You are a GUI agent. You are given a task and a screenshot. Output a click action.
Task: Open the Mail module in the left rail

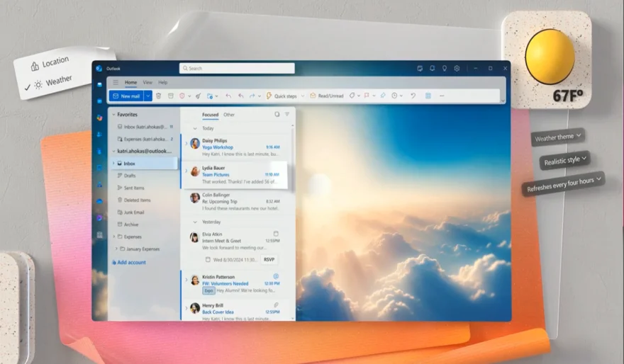[x=99, y=85]
